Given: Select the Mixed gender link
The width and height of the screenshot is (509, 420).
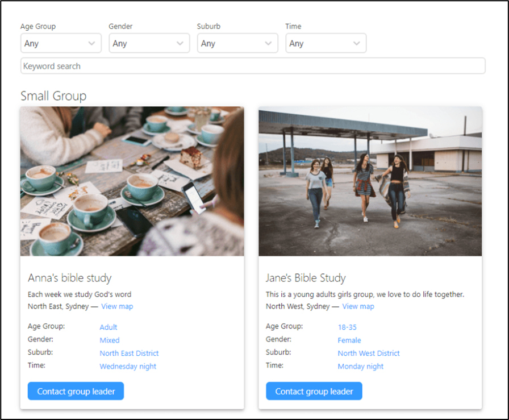Looking at the screenshot, I should (110, 340).
